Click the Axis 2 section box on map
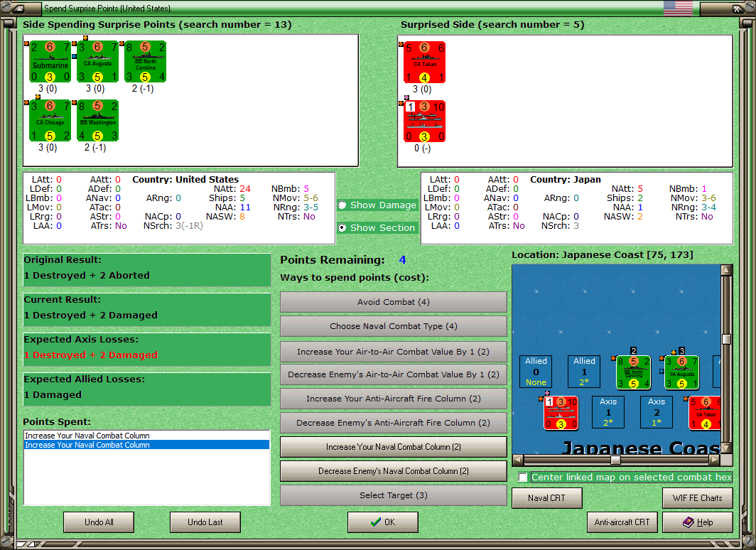756x550 pixels. (x=657, y=412)
